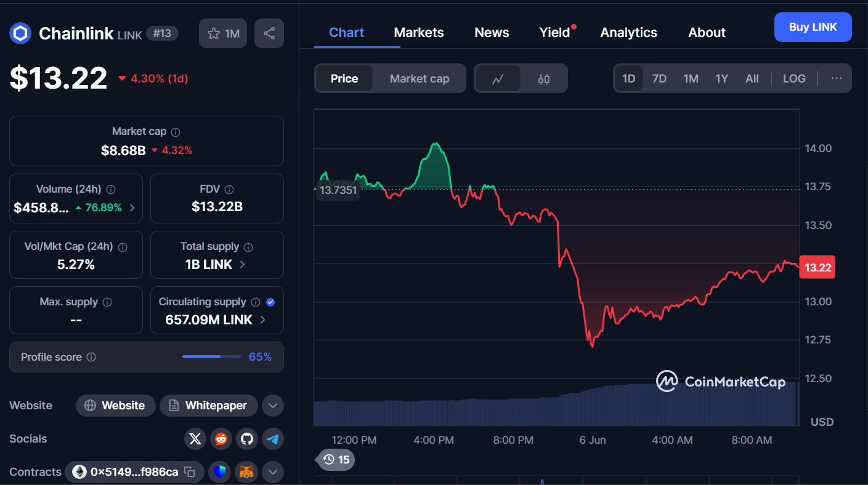The height and width of the screenshot is (485, 868).
Task: Open the Markets tab
Action: click(419, 33)
